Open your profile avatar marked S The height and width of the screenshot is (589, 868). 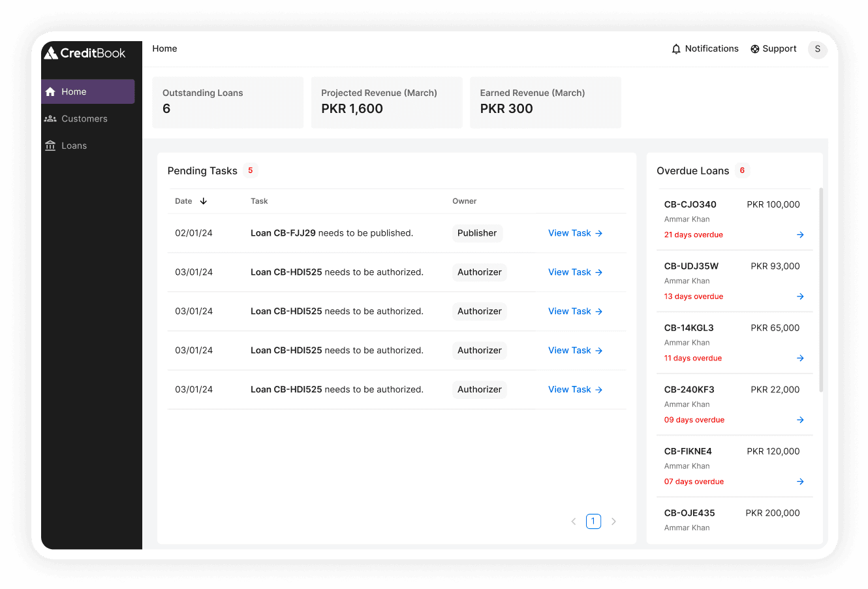[x=817, y=49]
